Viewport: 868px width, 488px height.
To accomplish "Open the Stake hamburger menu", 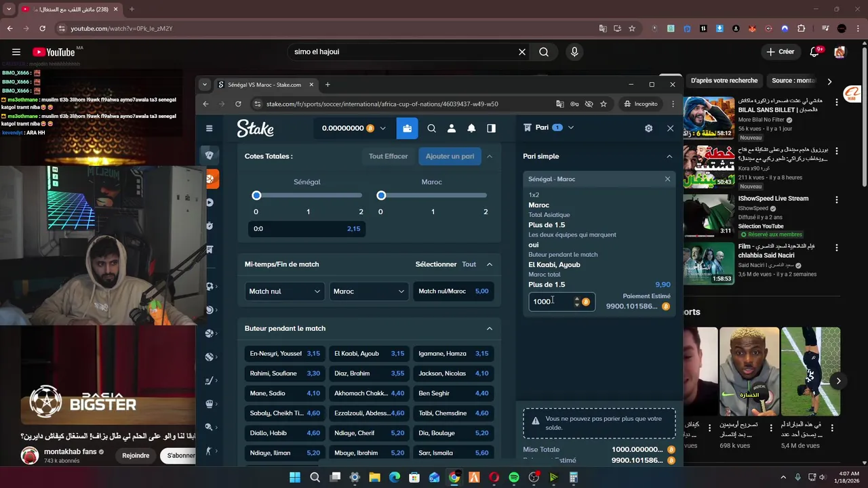I will coord(209,128).
